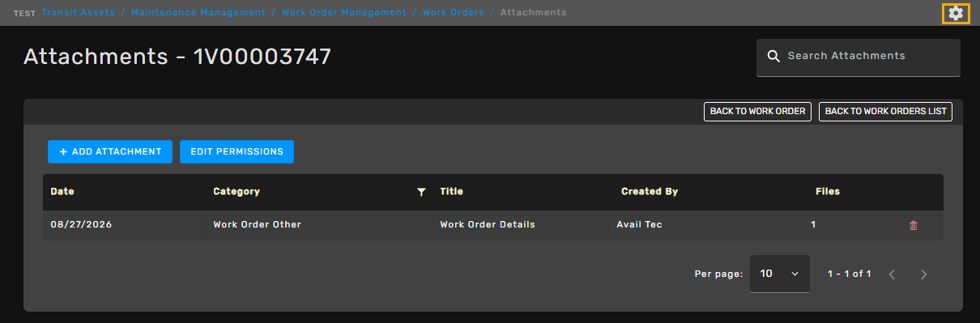The image size is (980, 323).
Task: Click Back to Work Order button
Action: click(757, 112)
